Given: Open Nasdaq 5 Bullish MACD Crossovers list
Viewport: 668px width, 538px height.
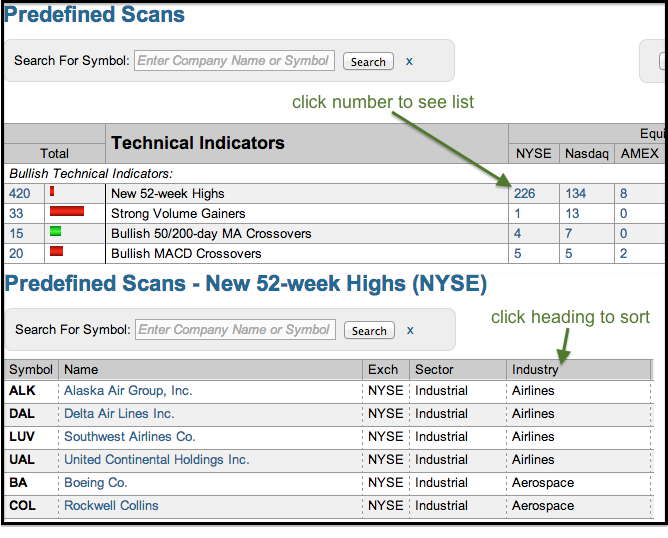Looking at the screenshot, I should pyautogui.click(x=568, y=253).
